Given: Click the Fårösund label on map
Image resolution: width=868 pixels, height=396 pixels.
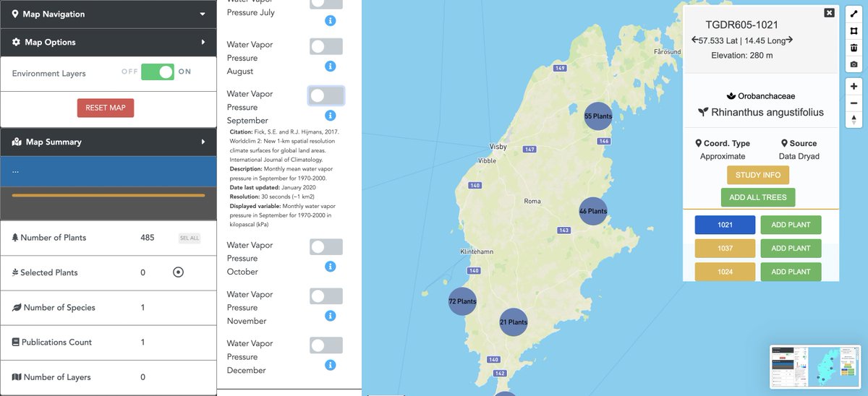Looking at the screenshot, I should point(667,52).
